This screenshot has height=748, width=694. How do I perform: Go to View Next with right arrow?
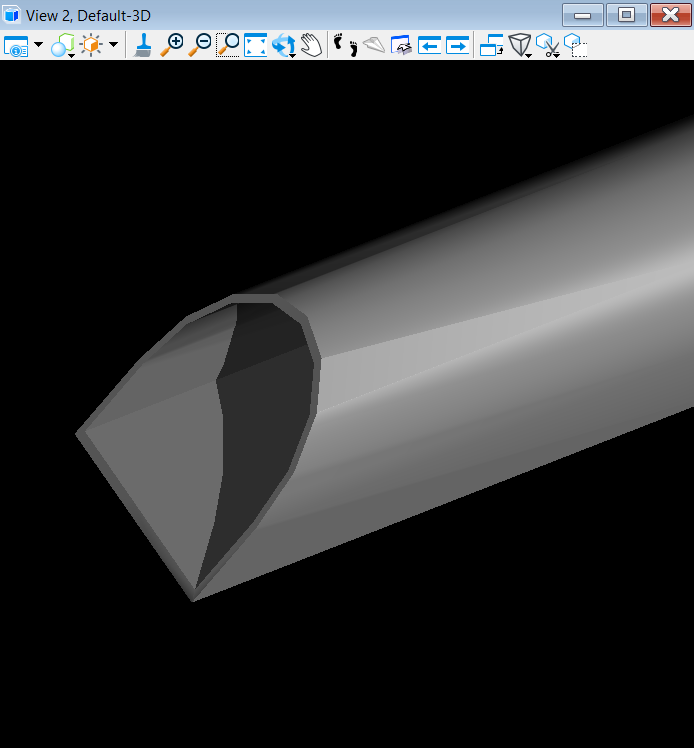click(457, 45)
